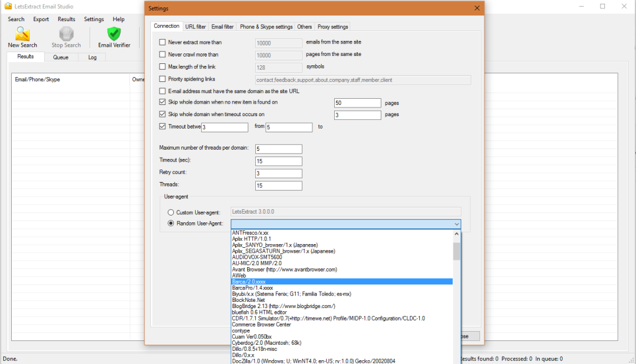Select the Custom User-agent radio button
Screen dimensions: 636x364
click(170, 212)
